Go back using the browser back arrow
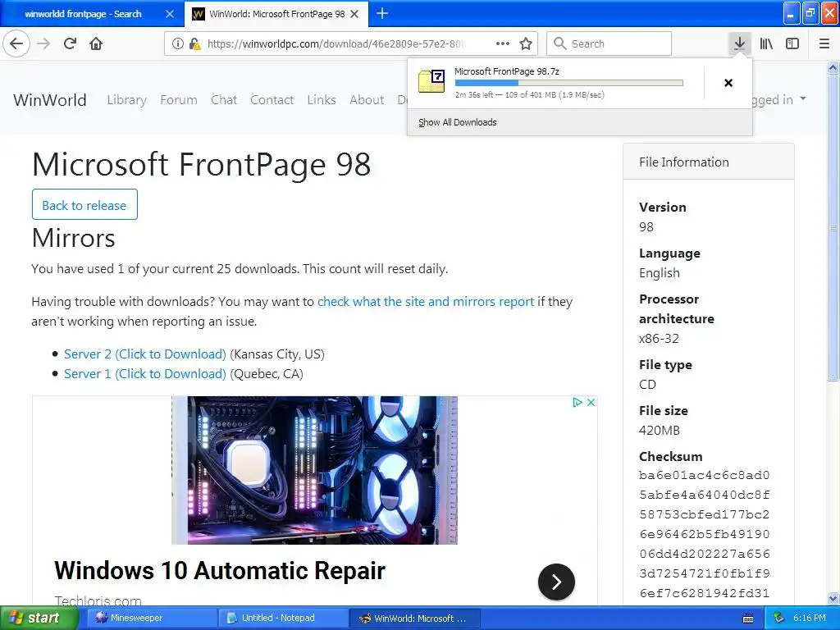840x630 pixels. point(16,43)
